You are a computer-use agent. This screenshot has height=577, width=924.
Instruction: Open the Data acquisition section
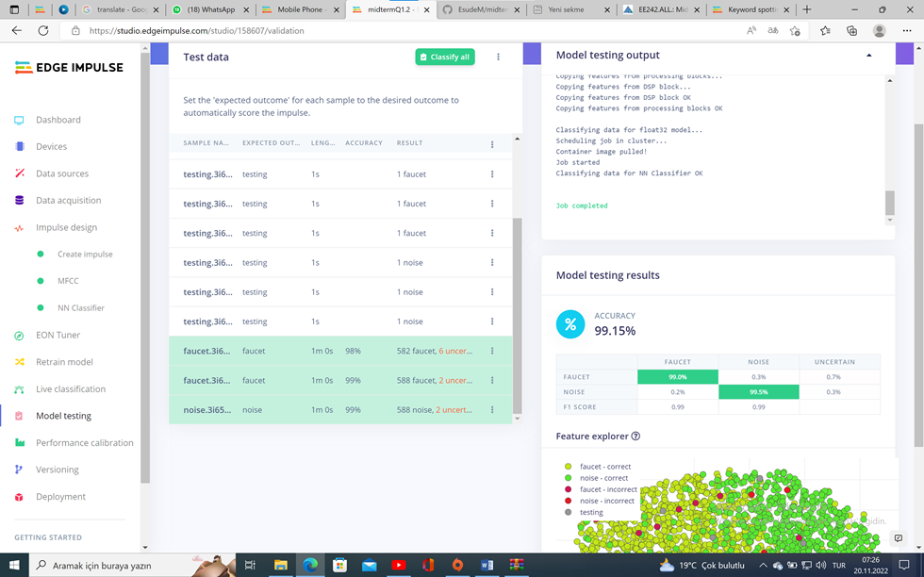tap(67, 200)
